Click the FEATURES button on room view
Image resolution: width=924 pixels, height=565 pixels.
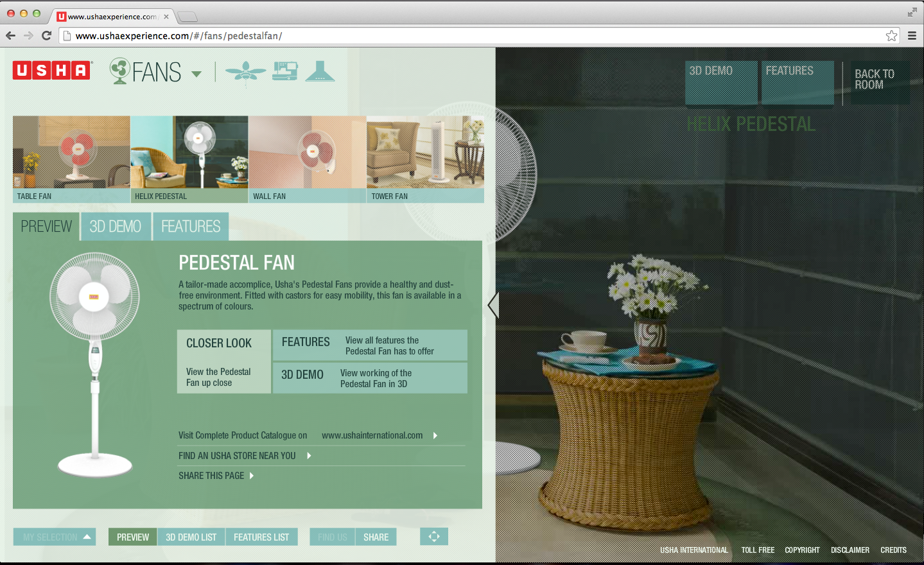[x=798, y=82]
